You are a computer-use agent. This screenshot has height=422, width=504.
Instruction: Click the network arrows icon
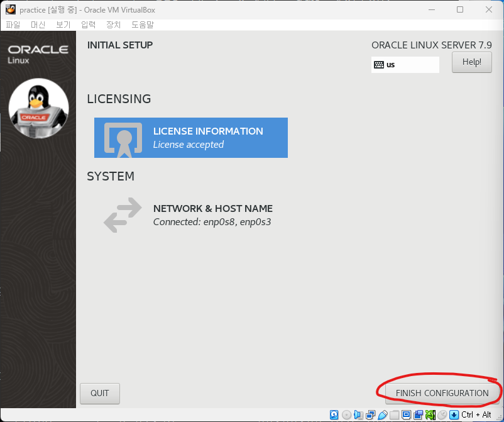[123, 215]
